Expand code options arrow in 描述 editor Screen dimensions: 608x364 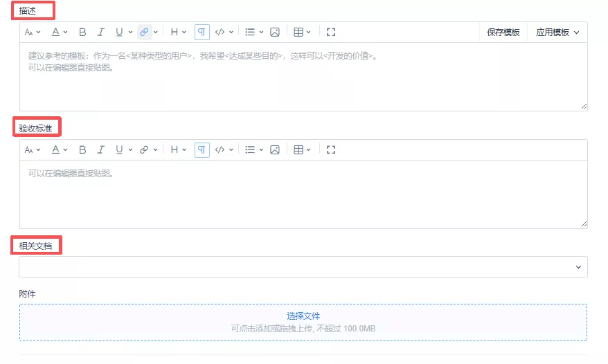pos(231,32)
